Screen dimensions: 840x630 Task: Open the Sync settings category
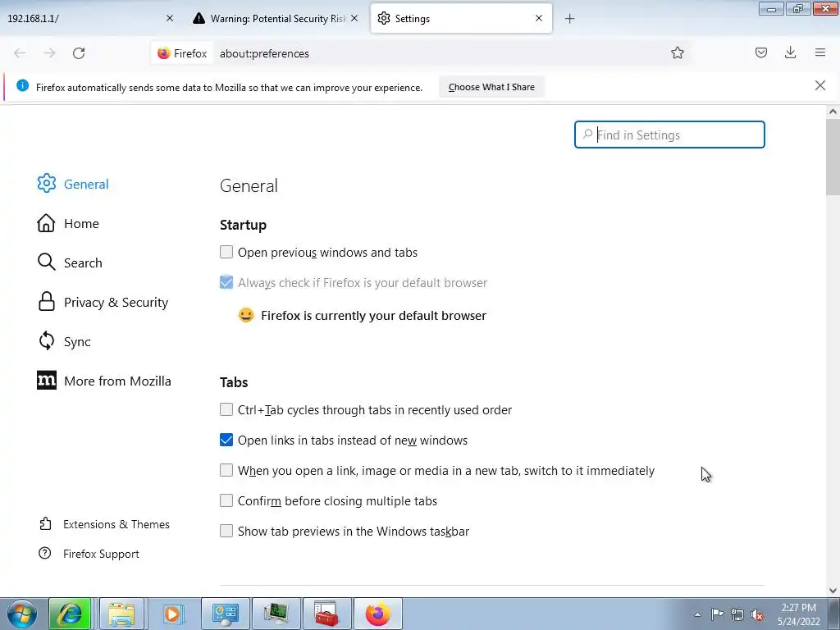coord(77,342)
